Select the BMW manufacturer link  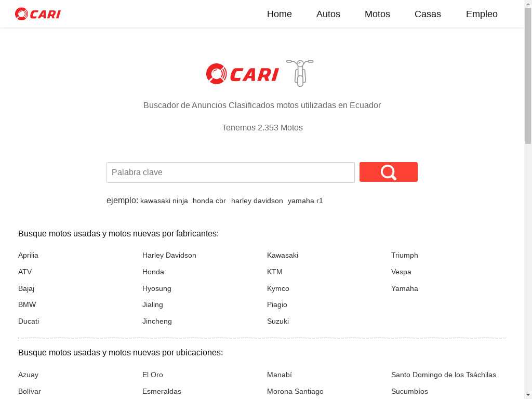pos(27,304)
